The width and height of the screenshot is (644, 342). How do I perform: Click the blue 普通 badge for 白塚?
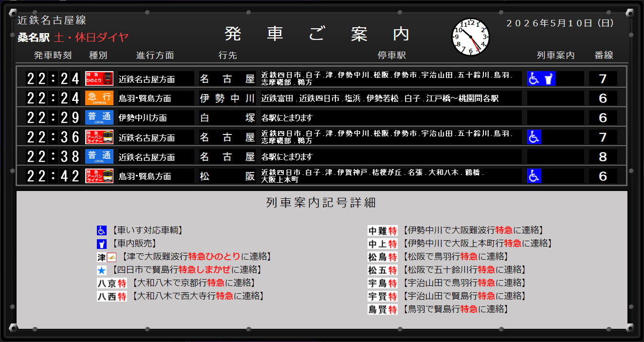[99, 117]
